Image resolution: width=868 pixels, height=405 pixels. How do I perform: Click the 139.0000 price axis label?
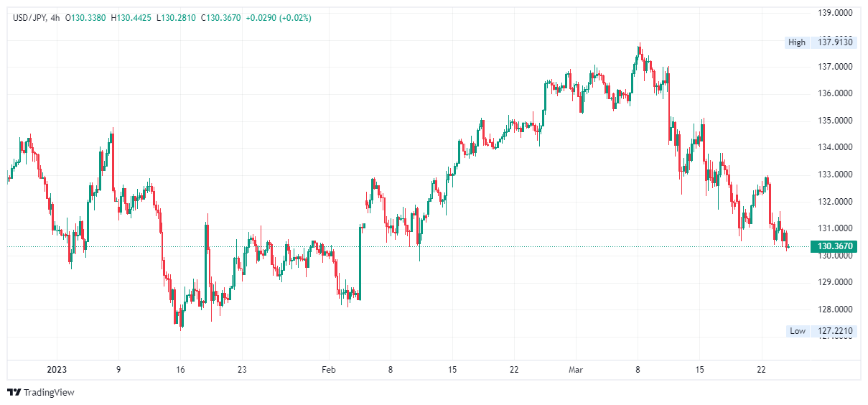tap(836, 13)
